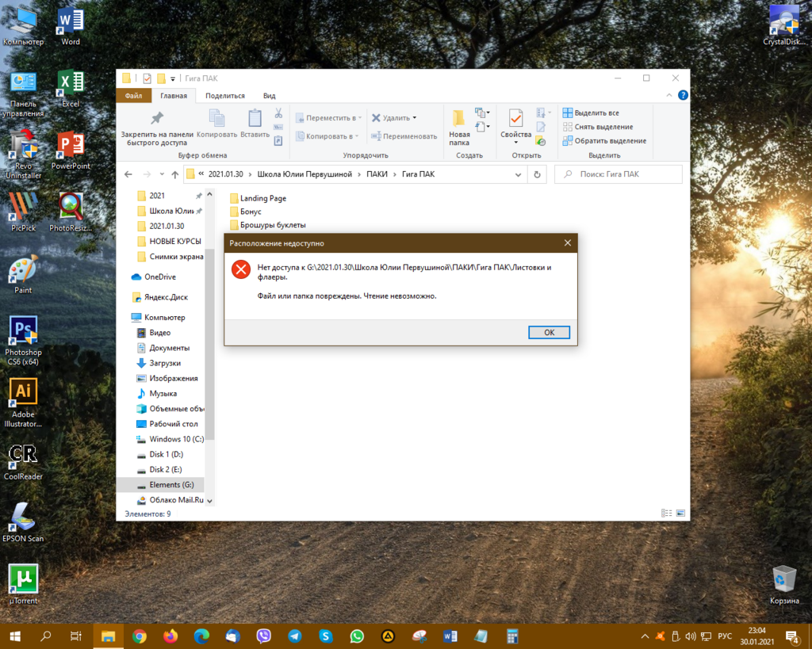The width and height of the screenshot is (812, 649).
Task: Open the Свойства properties icon
Action: (515, 119)
